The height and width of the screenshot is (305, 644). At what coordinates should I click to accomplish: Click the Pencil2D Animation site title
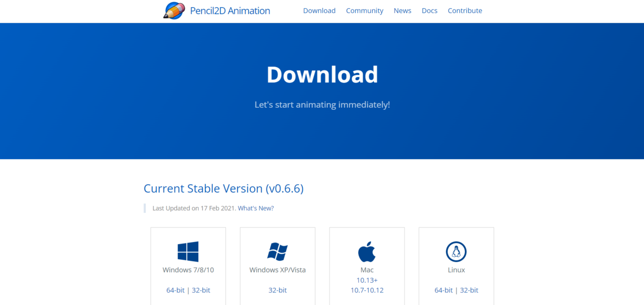coord(230,11)
